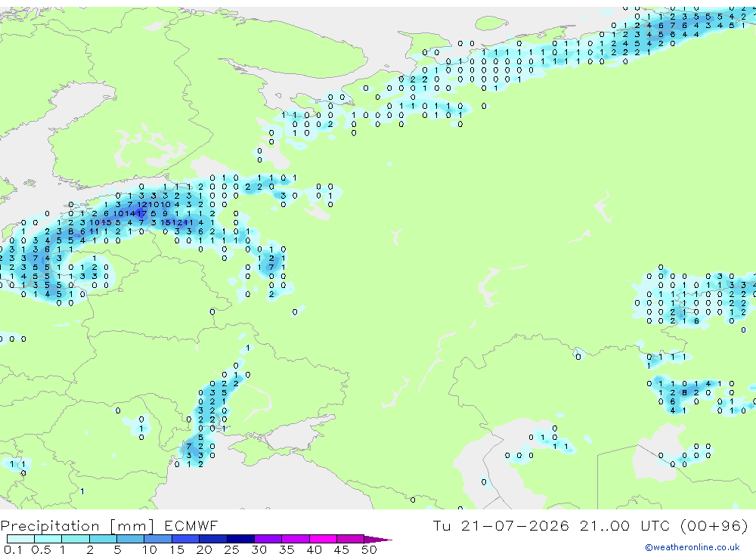Click the 1–2 mm legend swatch
This screenshot has width=756, height=554.
[76, 539]
